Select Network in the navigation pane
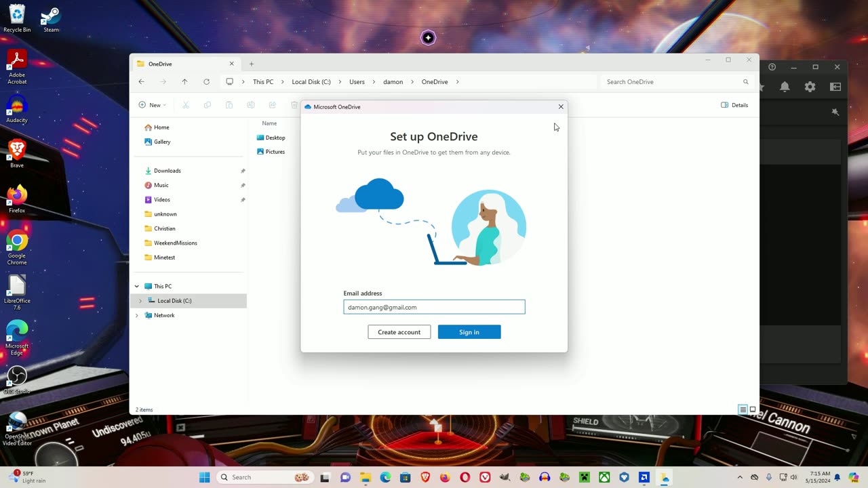868x488 pixels. coord(164,315)
